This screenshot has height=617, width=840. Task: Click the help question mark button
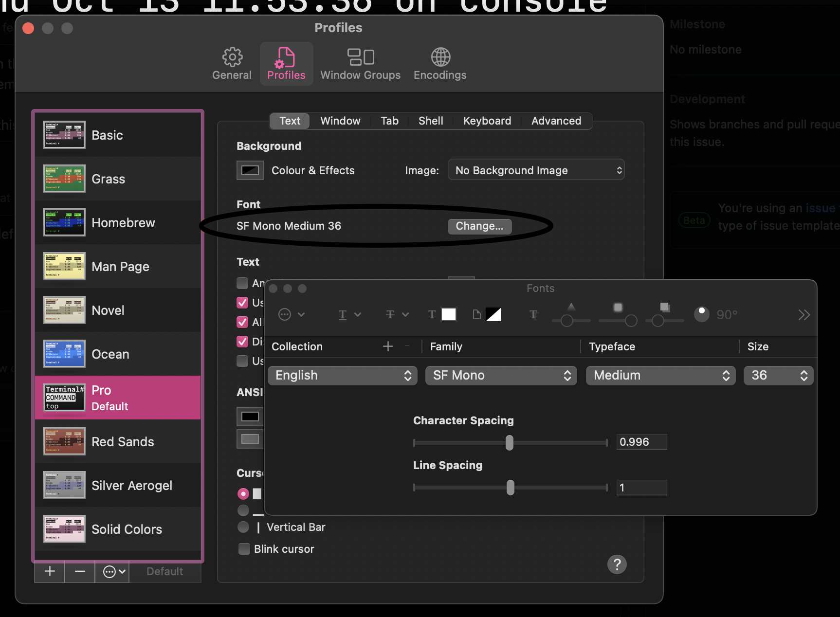(x=617, y=564)
